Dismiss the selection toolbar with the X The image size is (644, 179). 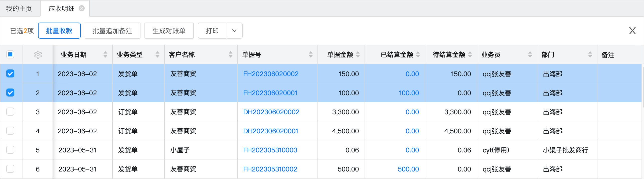click(632, 31)
